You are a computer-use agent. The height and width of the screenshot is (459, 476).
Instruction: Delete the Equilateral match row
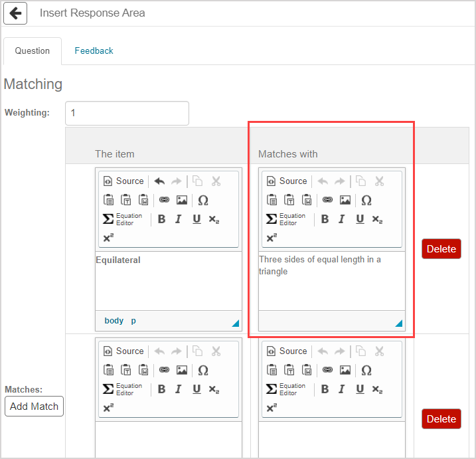pos(441,249)
